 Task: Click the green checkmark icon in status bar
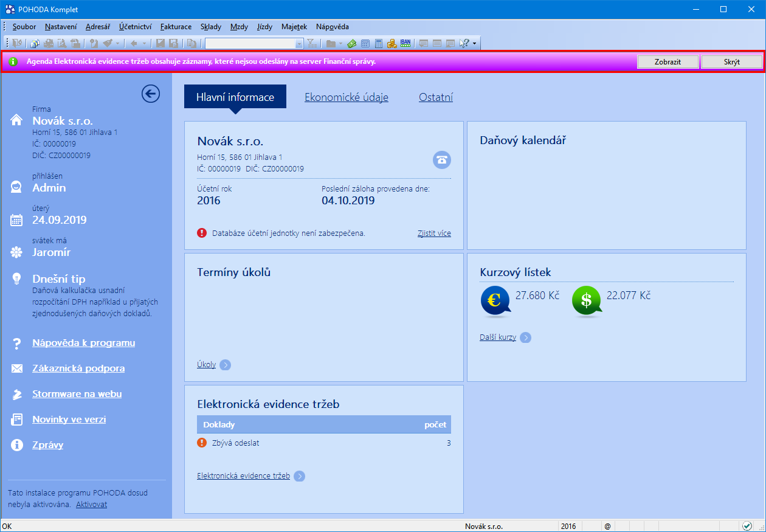(x=747, y=526)
